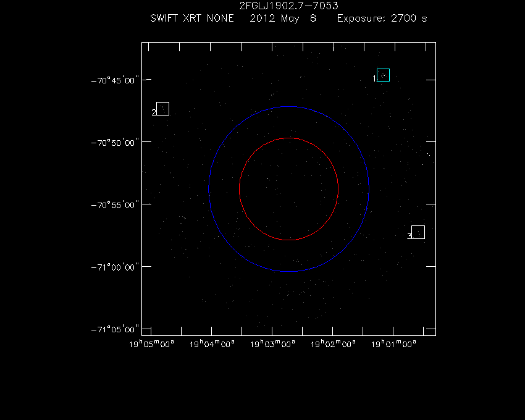The width and height of the screenshot is (525, 420).
Task: Click the date text "2012 May 8"
Action: [283, 19]
